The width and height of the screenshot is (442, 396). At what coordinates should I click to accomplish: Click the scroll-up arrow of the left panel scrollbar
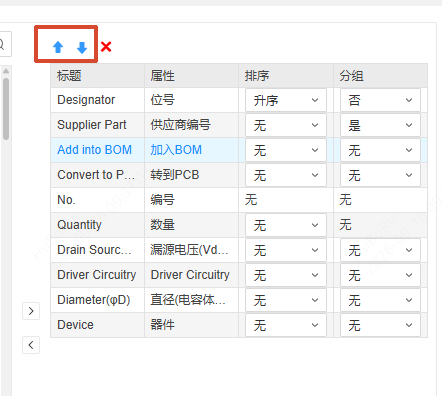[6, 71]
